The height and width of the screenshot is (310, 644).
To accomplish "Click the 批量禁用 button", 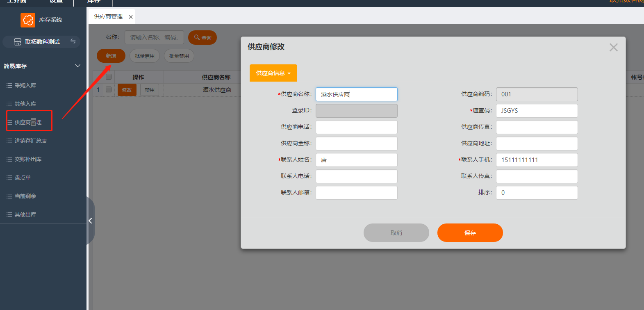I will coord(179,56).
